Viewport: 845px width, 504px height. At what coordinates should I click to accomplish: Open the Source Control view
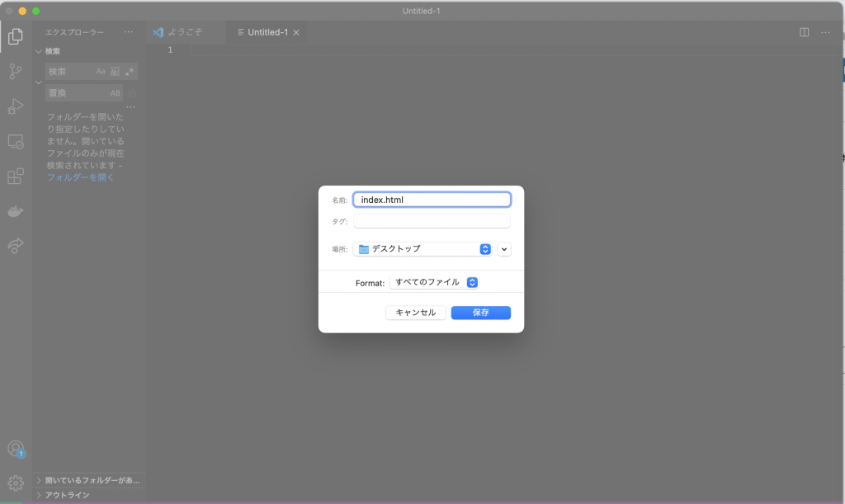[x=15, y=72]
